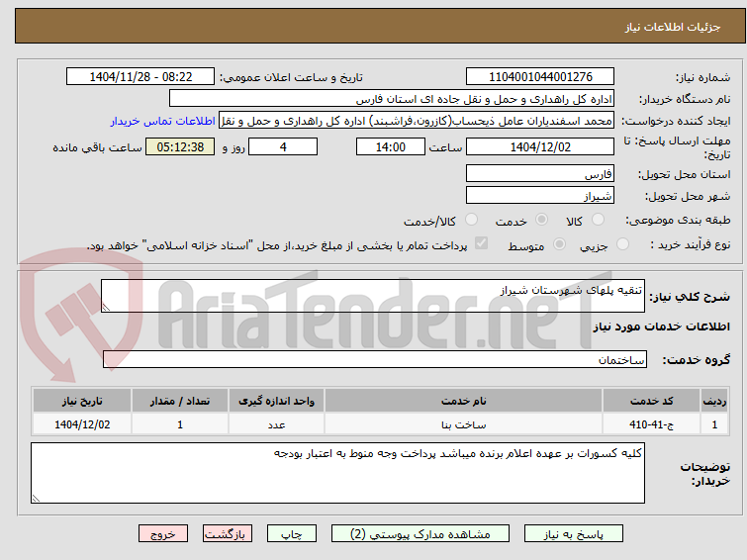This screenshot has height=560, width=747.
Task: Click the public announcement date field
Action: (140, 77)
